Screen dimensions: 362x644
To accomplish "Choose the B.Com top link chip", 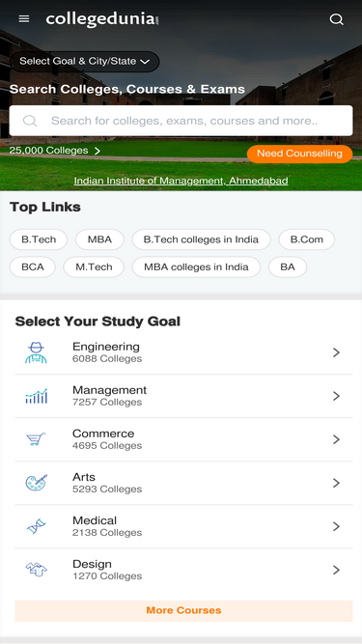I will click(x=307, y=239).
